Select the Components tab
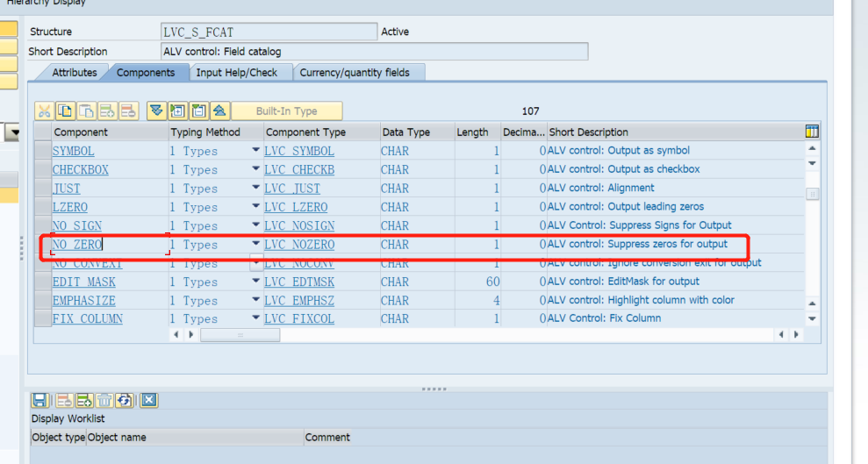Image resolution: width=868 pixels, height=464 pixels. [146, 73]
